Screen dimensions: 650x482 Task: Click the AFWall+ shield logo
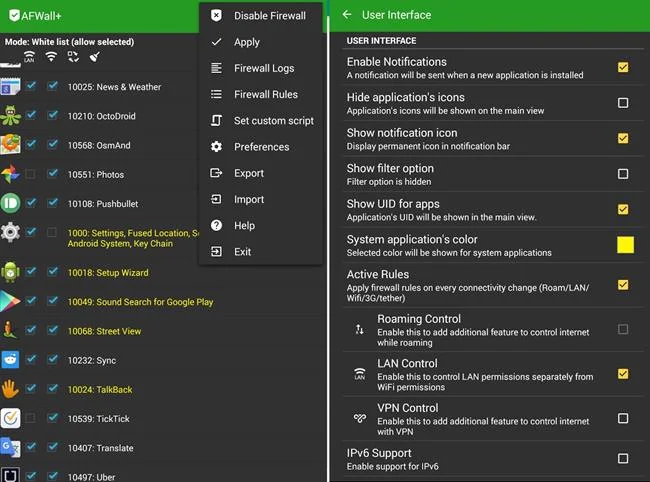coord(14,15)
